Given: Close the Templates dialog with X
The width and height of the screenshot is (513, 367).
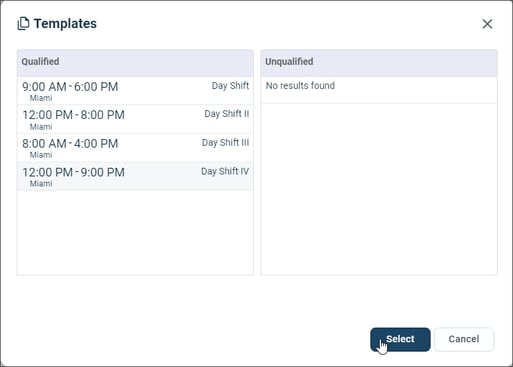Looking at the screenshot, I should coord(487,24).
